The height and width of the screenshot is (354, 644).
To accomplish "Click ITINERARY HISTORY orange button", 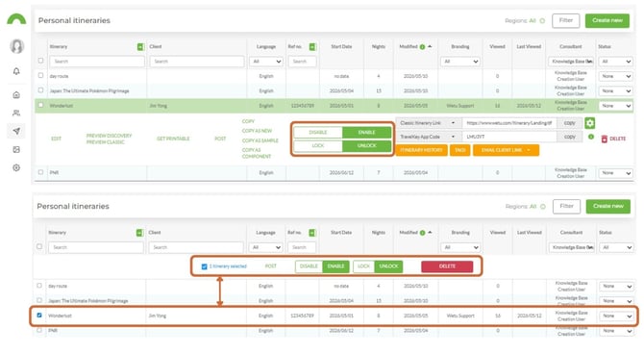I will (x=421, y=150).
